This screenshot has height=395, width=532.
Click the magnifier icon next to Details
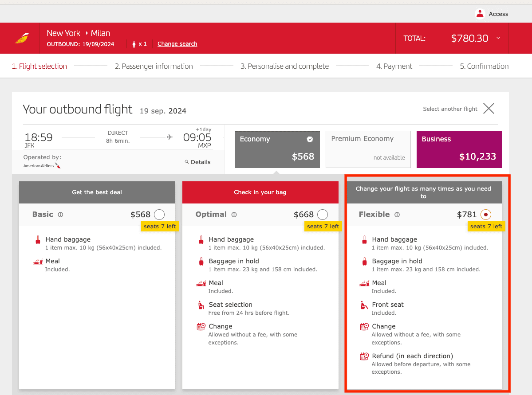coord(187,162)
